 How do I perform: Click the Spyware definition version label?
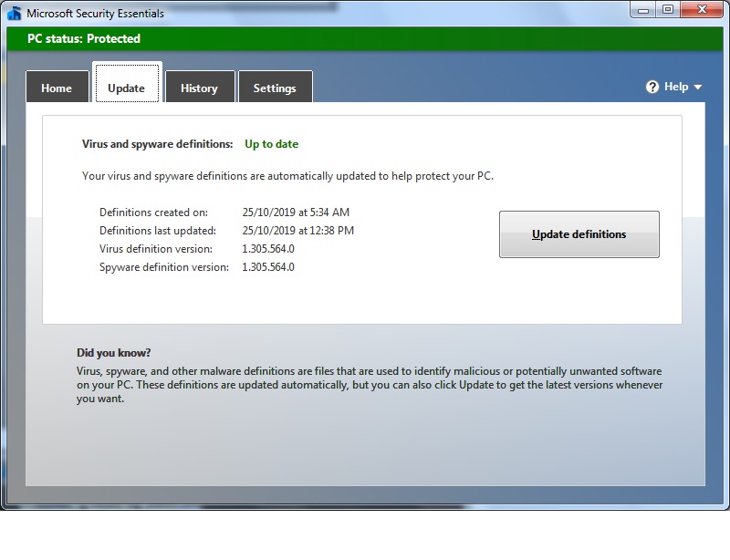point(164,267)
